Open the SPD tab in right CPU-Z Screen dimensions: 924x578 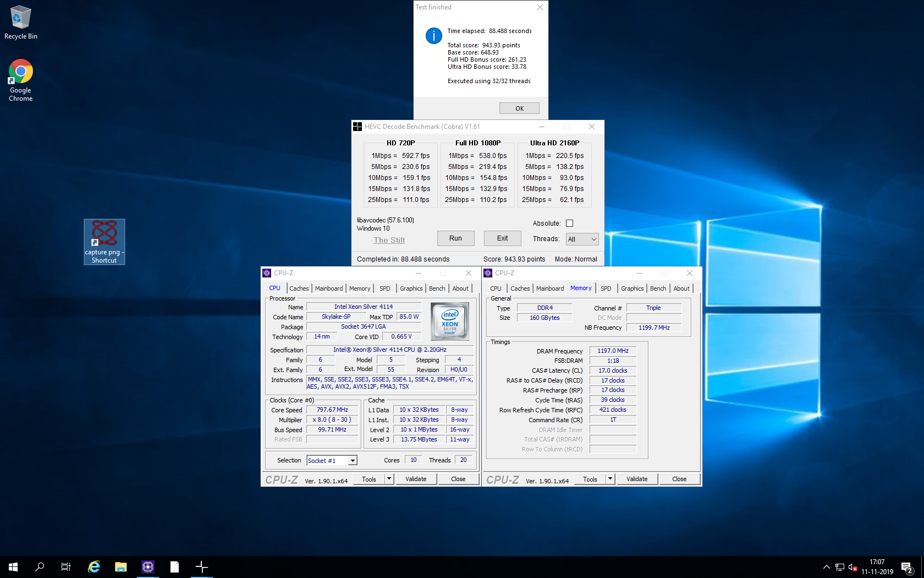point(606,288)
